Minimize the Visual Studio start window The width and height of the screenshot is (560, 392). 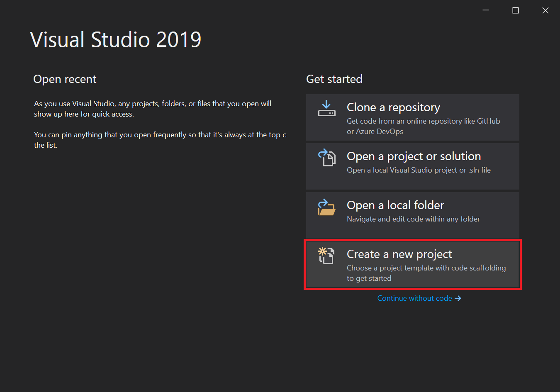[x=486, y=10]
